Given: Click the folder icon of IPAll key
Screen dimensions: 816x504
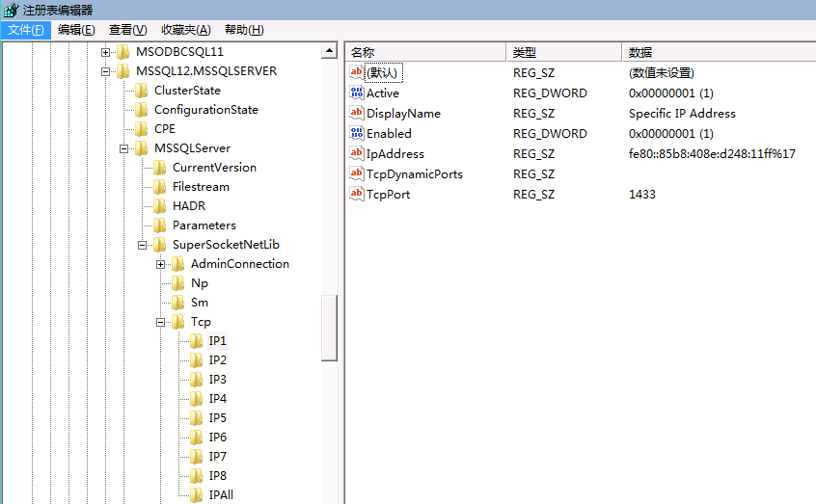Looking at the screenshot, I should [197, 495].
